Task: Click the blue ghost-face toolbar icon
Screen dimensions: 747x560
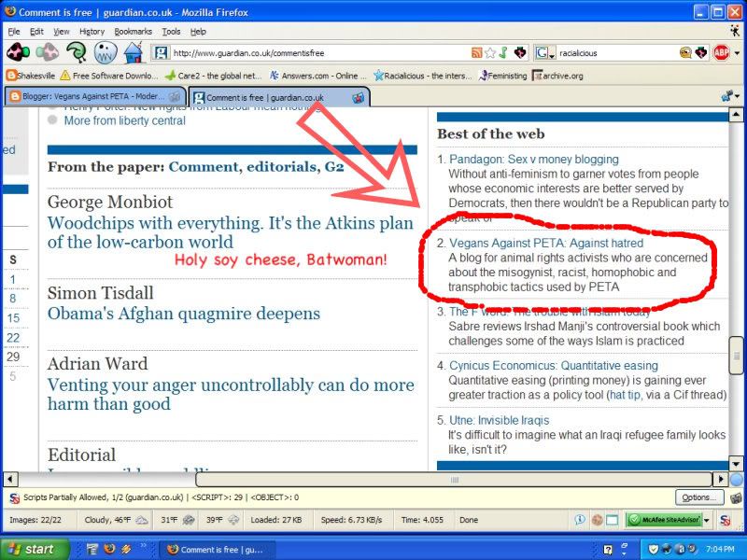Action: pos(106,52)
